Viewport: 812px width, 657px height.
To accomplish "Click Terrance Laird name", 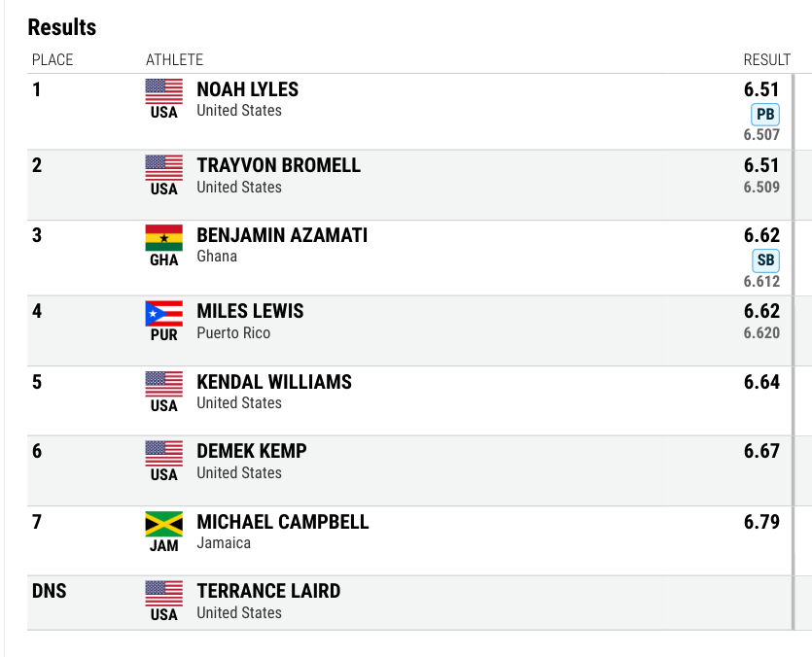I will tap(268, 591).
